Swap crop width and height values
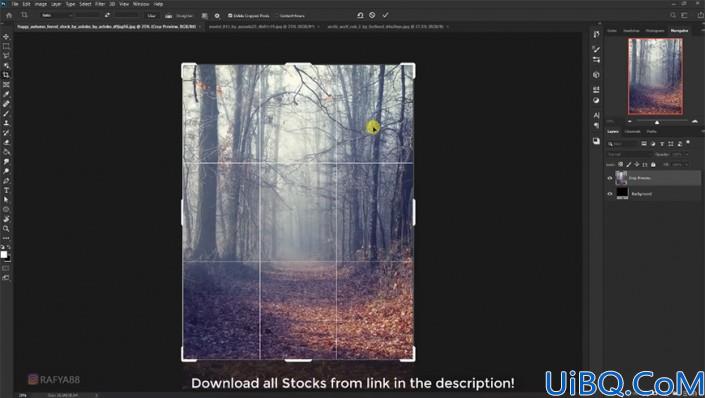This screenshot has width=705, height=398. [x=107, y=15]
